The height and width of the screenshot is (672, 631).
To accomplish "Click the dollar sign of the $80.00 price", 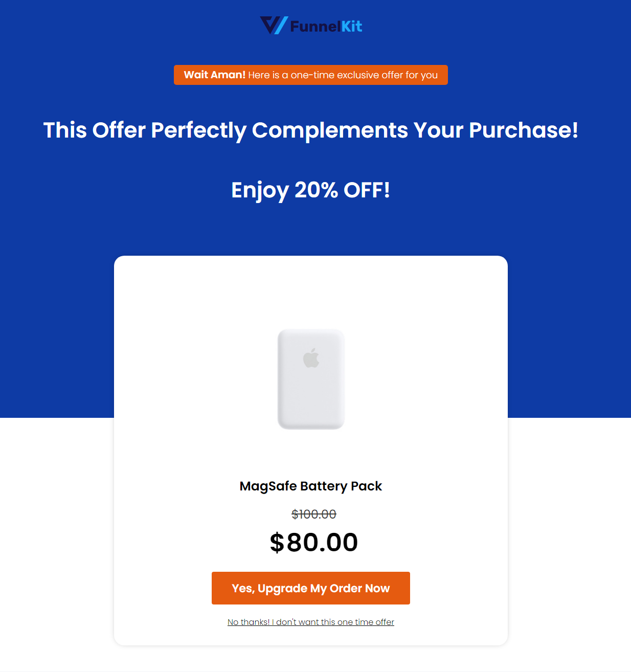I will pyautogui.click(x=277, y=543).
